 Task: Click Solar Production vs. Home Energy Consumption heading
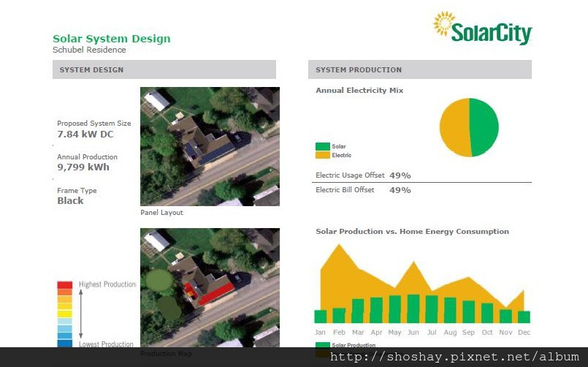pyautogui.click(x=413, y=232)
